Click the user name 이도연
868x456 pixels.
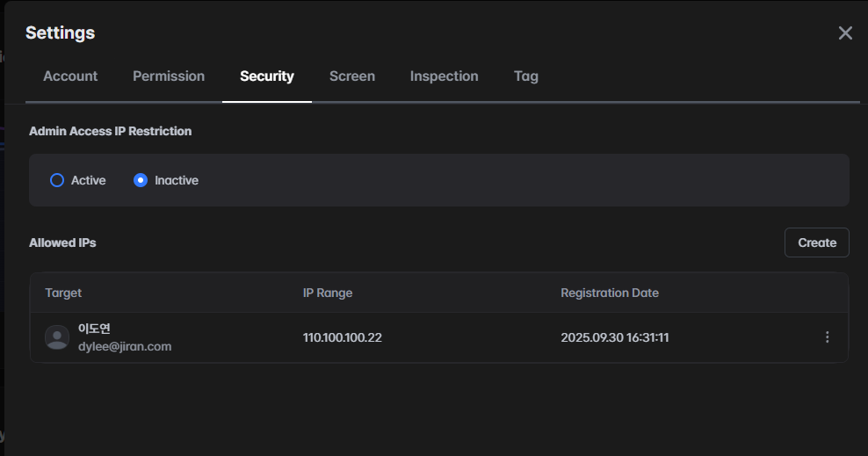94,329
